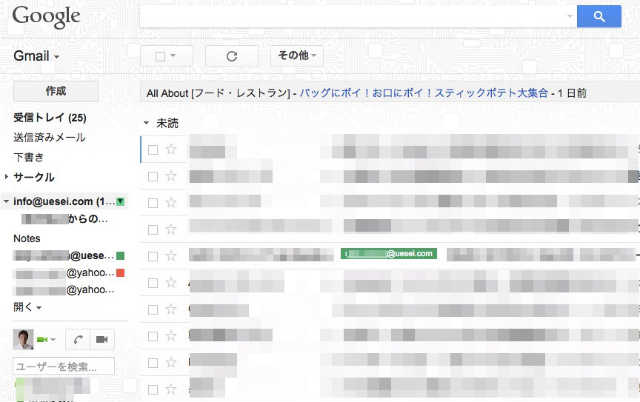Open the からの… sublabel under info@uesei.com
This screenshot has width=640, height=402.
(x=65, y=219)
